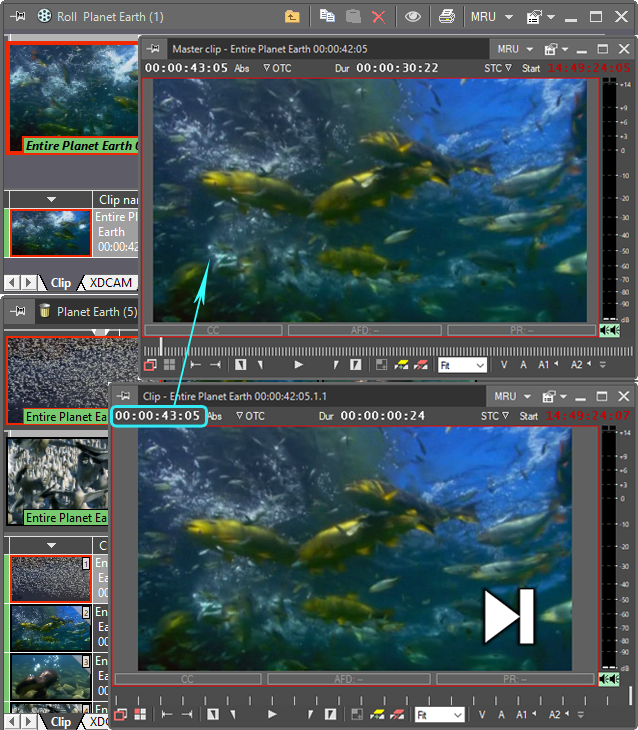
Task: Pin the Planet Earth (5) panel
Action: pyautogui.click(x=17, y=311)
